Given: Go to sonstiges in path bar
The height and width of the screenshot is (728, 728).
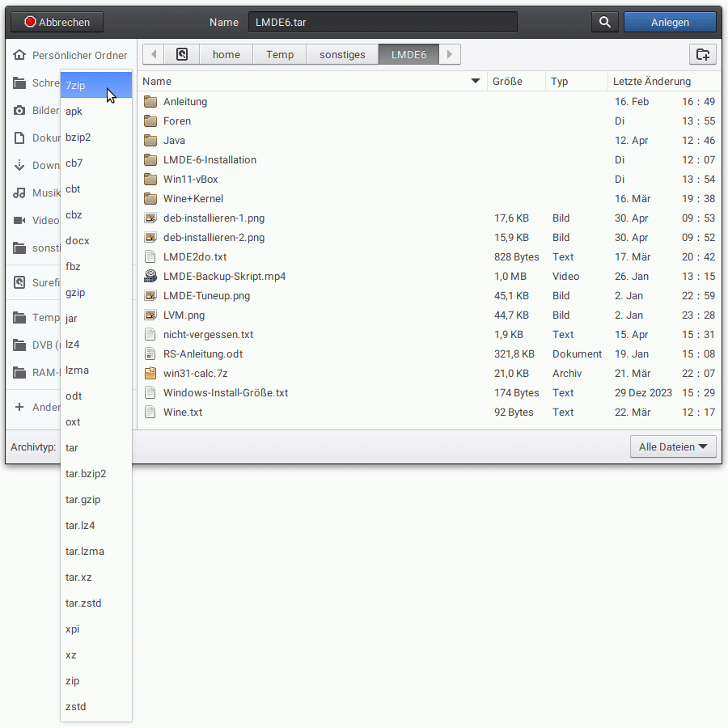Looking at the screenshot, I should (x=342, y=54).
